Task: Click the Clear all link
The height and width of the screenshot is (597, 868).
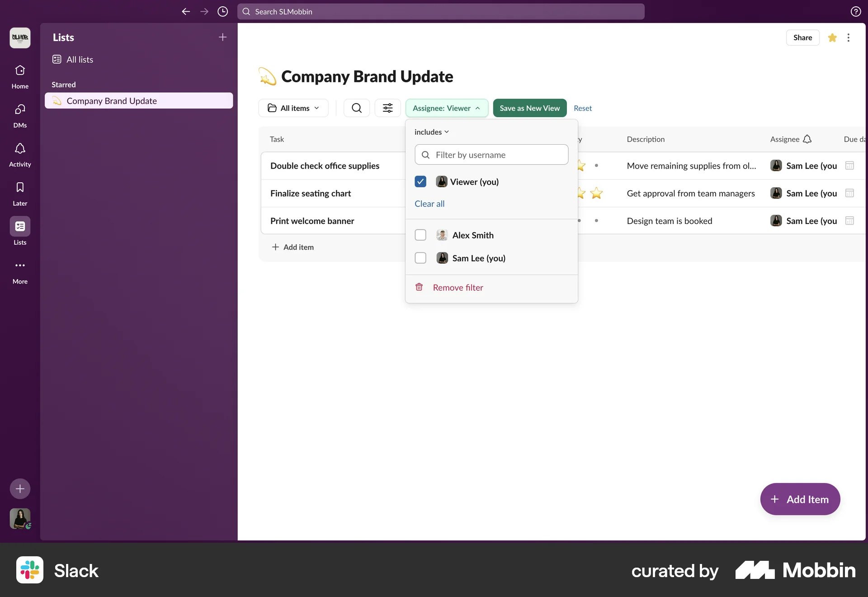Action: tap(429, 204)
